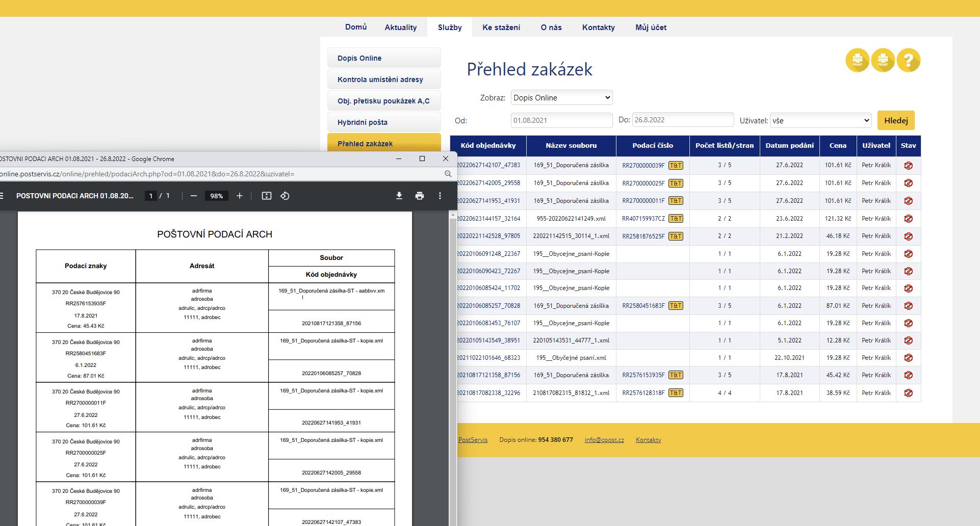This screenshot has height=526, width=980.
Task: Click file name 220105143531_44777_1.xml
Action: pos(571,340)
